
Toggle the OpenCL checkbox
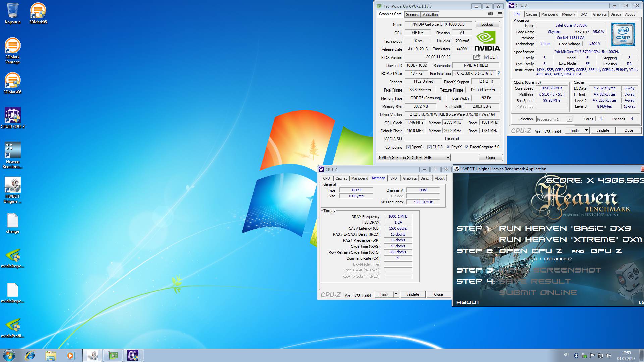pos(408,147)
